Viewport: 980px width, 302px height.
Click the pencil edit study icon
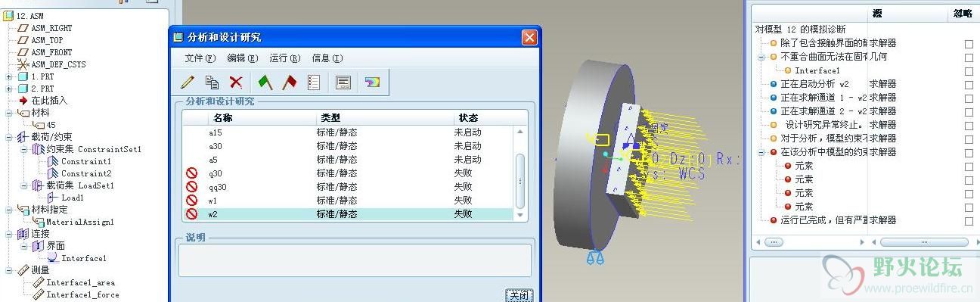pos(187,82)
